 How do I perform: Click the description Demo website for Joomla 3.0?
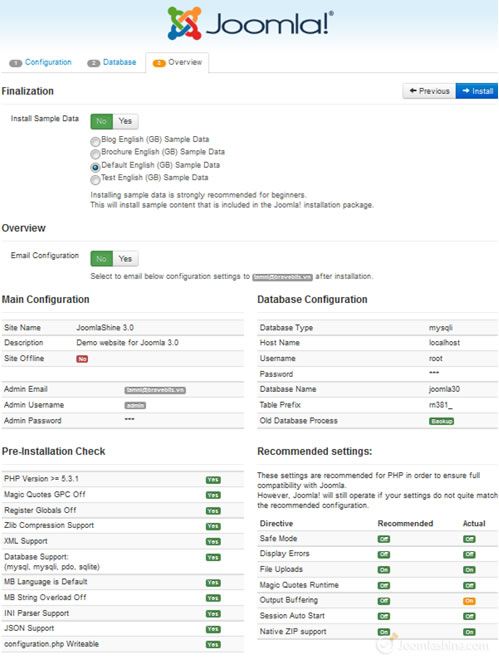(x=127, y=343)
